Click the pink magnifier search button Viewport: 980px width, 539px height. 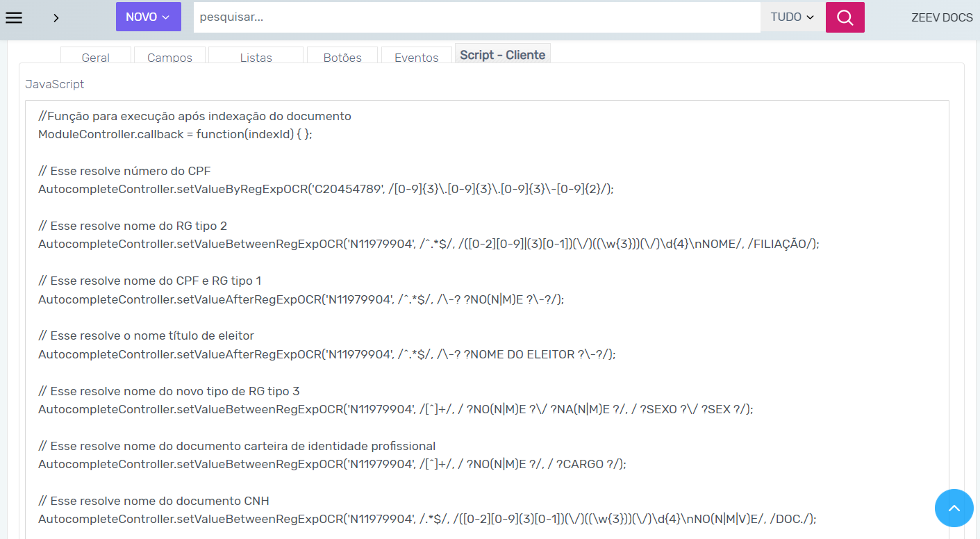coord(845,17)
